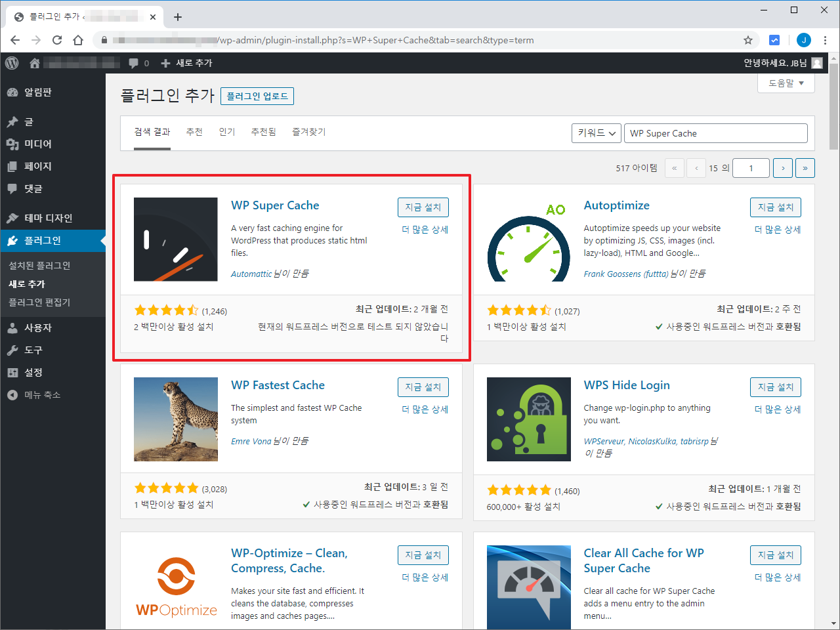
Task: Switch to the 인기 tab
Action: point(227,133)
